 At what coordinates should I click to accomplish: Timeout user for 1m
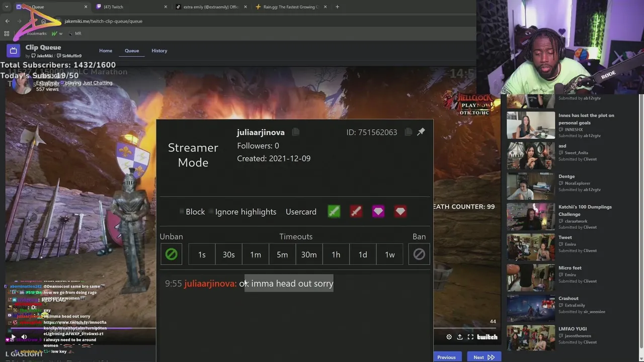[256, 254]
